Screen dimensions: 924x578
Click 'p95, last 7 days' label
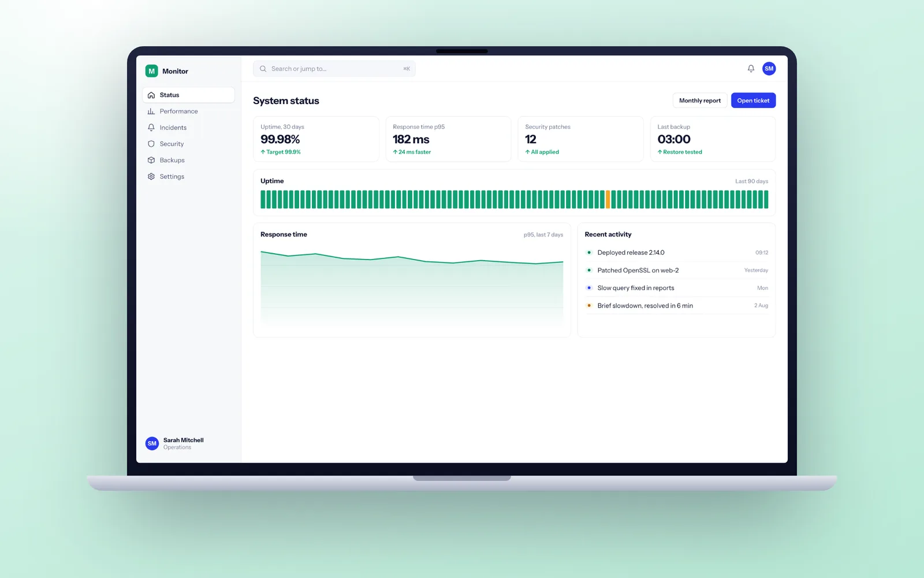[x=543, y=235]
